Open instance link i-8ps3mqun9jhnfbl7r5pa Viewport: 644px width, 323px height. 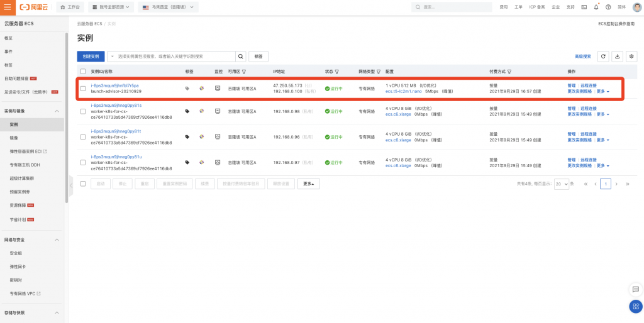pyautogui.click(x=114, y=85)
